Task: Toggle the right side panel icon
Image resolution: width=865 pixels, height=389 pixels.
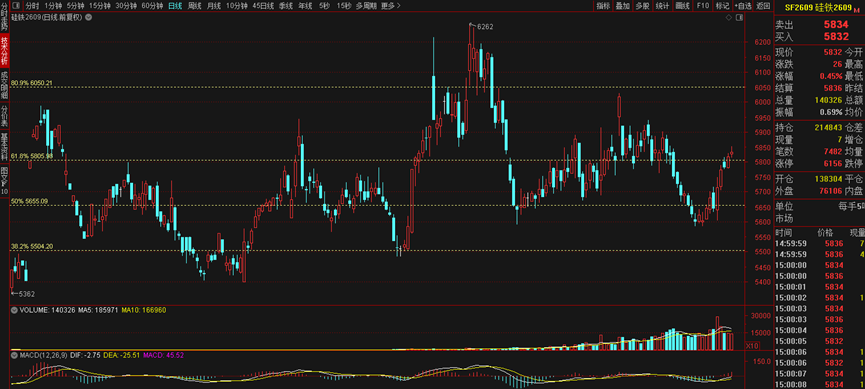Action: [x=739, y=18]
